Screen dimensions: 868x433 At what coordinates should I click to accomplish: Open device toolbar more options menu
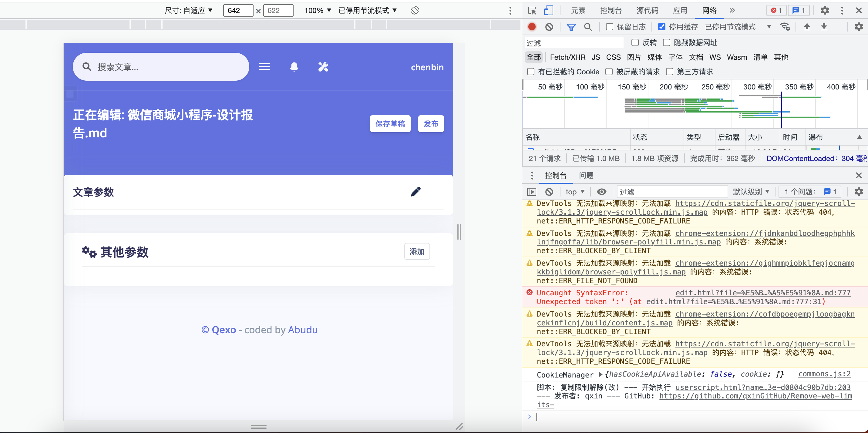click(510, 10)
